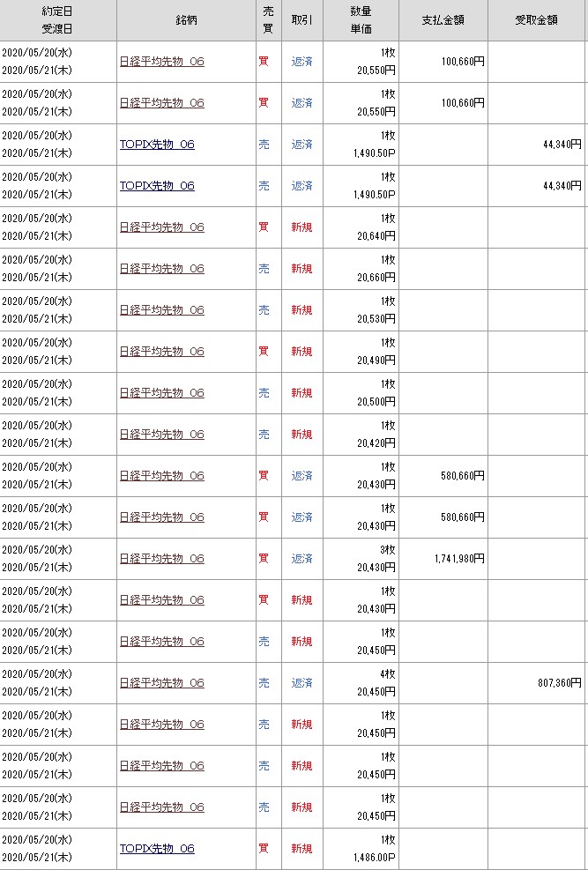This screenshot has height=870, width=588.
Task: Click the 銘柄 column header
Action: pyautogui.click(x=185, y=19)
